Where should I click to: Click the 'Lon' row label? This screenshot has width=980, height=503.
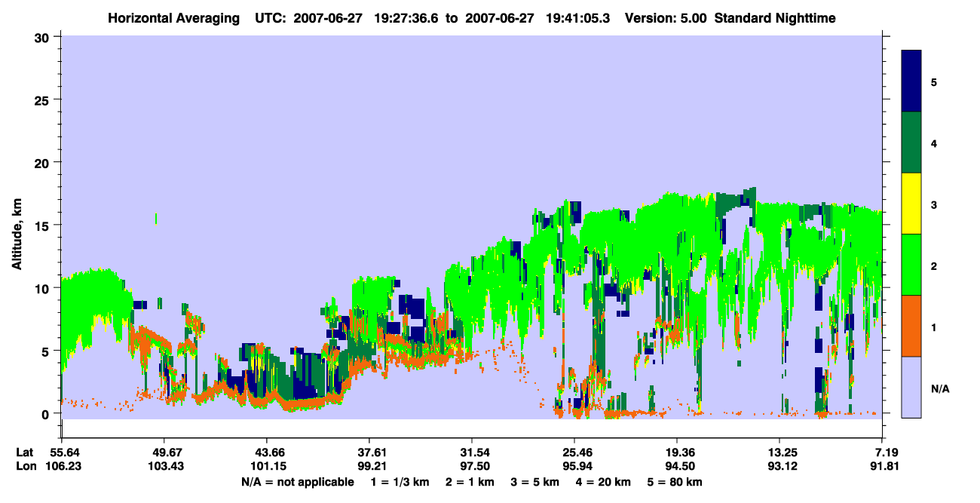point(26,467)
